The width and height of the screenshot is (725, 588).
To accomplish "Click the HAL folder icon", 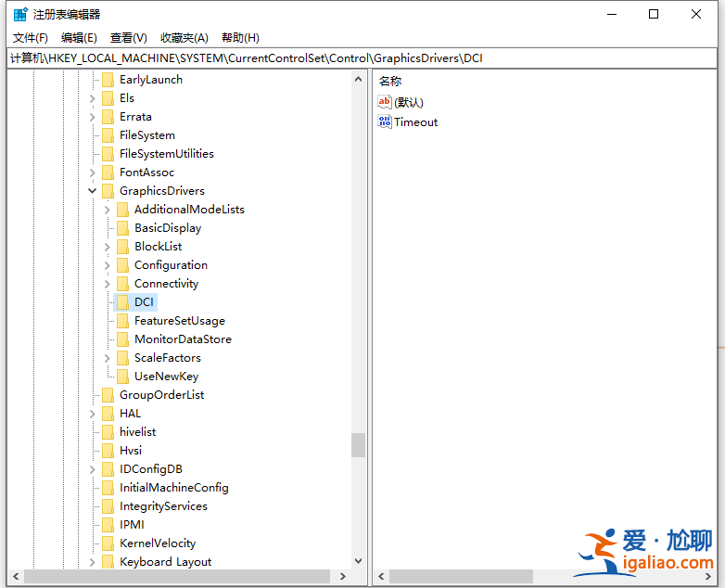I will (108, 413).
